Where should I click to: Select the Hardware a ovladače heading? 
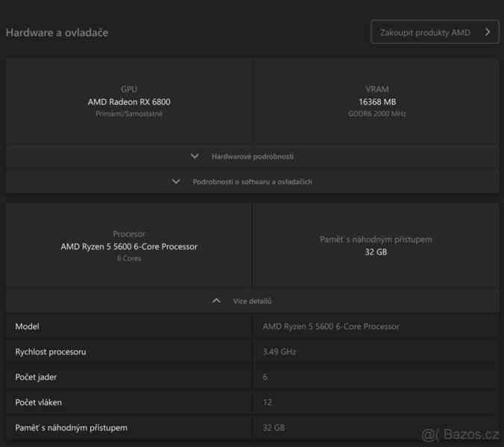click(x=57, y=33)
